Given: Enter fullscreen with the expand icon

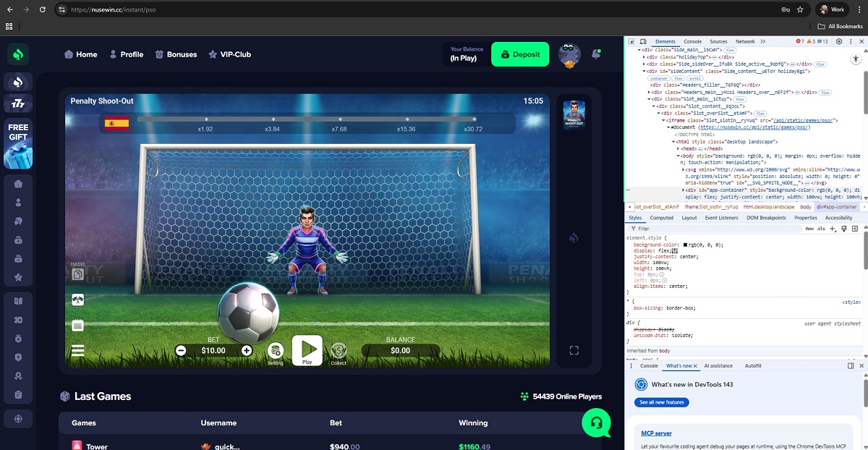Looking at the screenshot, I should (574, 351).
